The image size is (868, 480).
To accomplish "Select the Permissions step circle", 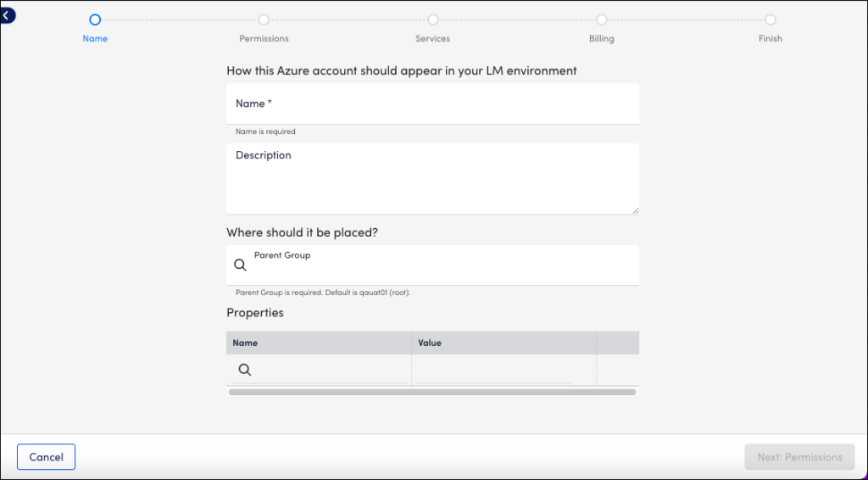I will click(x=264, y=20).
